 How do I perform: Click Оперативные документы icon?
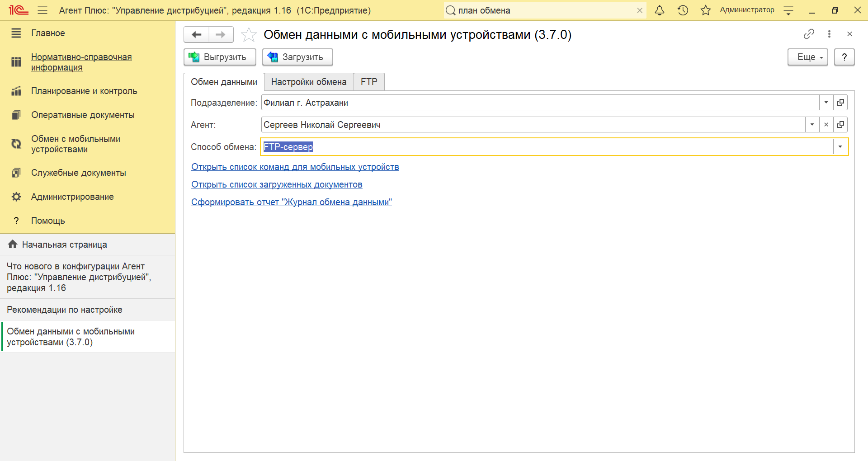(16, 115)
